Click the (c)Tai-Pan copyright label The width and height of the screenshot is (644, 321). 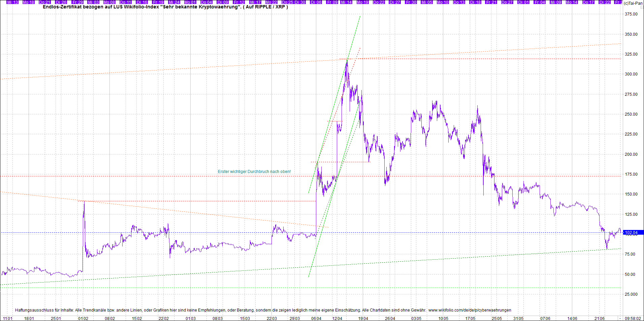[633, 3]
